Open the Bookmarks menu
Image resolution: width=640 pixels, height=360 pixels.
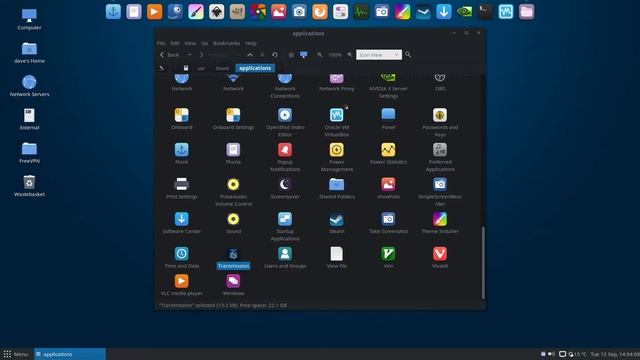click(x=227, y=43)
